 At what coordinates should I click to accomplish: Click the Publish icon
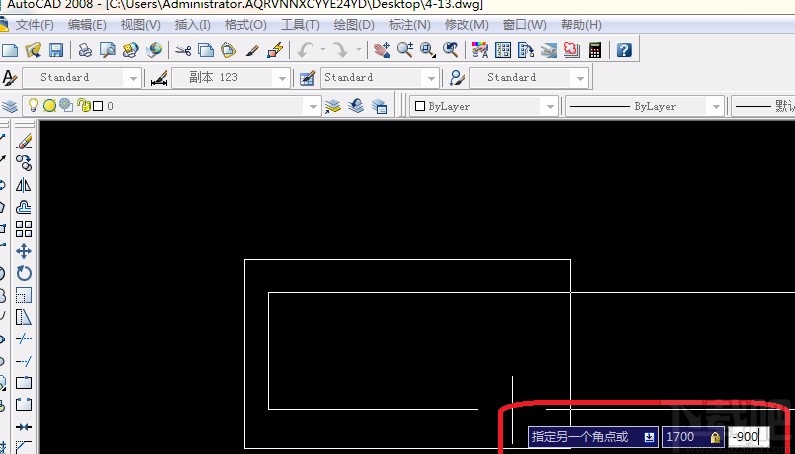[x=130, y=50]
